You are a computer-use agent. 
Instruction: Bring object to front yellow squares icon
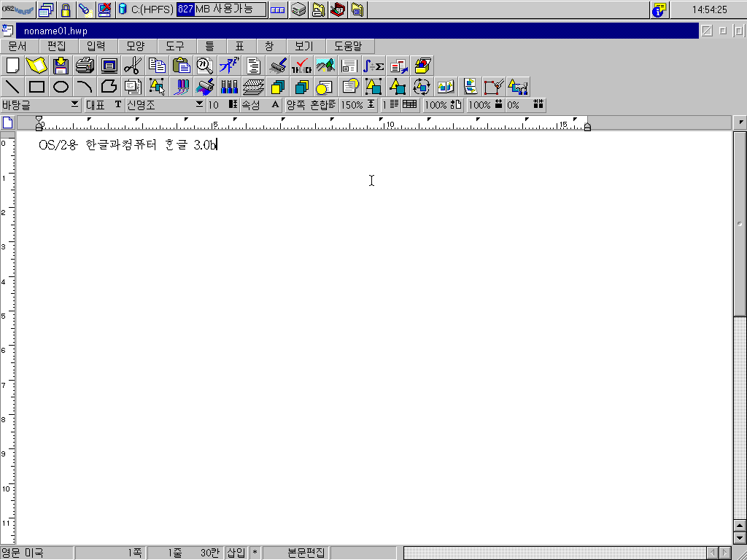(277, 87)
